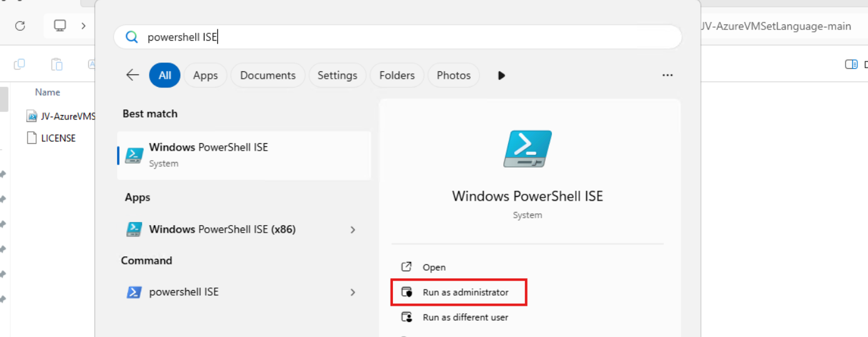The height and width of the screenshot is (337, 868).
Task: Click the Run as administrator shield icon
Action: point(407,292)
